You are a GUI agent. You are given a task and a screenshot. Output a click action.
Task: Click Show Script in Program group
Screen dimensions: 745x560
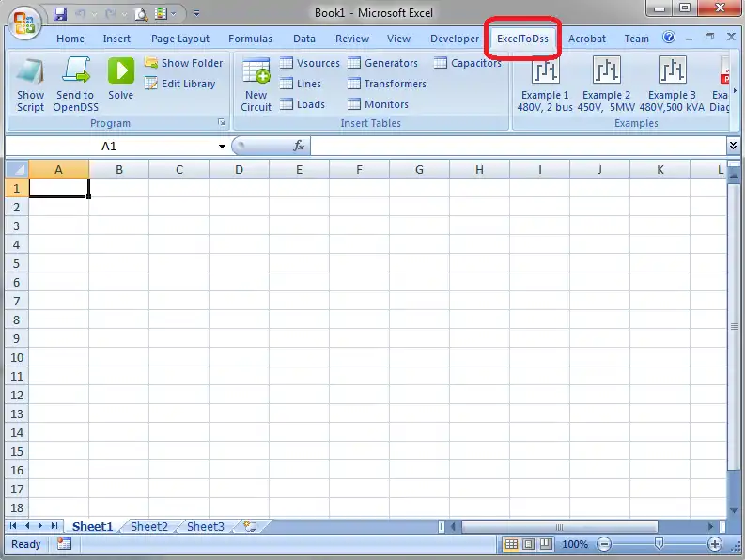coord(30,86)
